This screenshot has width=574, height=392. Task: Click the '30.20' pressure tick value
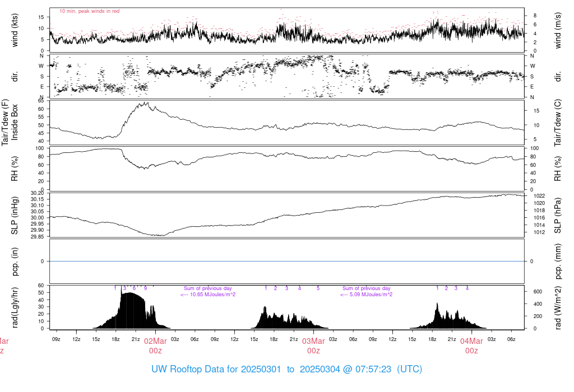[x=38, y=193]
